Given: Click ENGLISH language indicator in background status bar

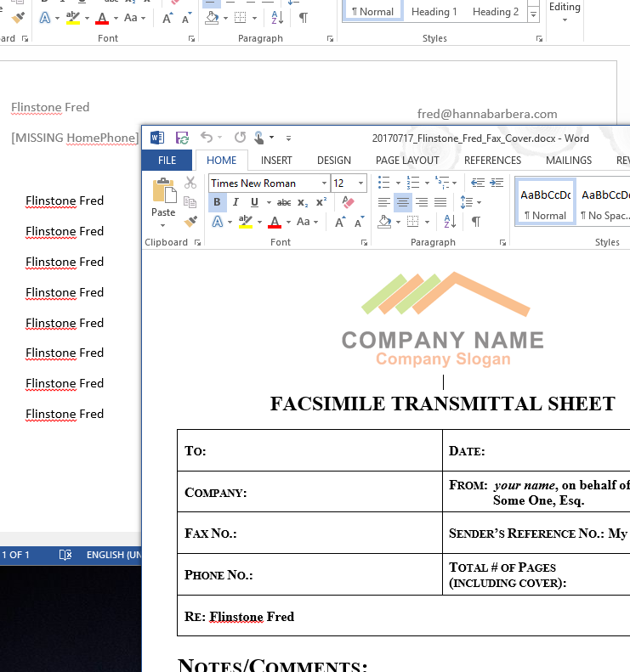Looking at the screenshot, I should click(114, 555).
